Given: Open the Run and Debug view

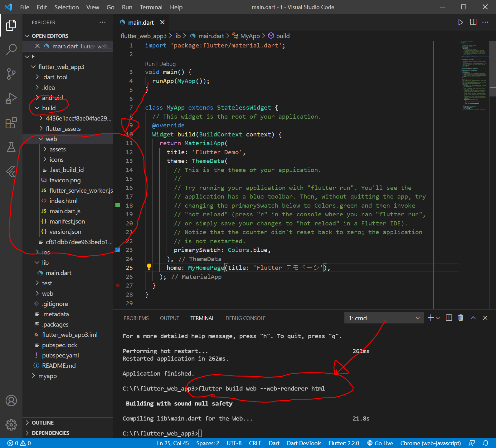Looking at the screenshot, I should tap(11, 98).
